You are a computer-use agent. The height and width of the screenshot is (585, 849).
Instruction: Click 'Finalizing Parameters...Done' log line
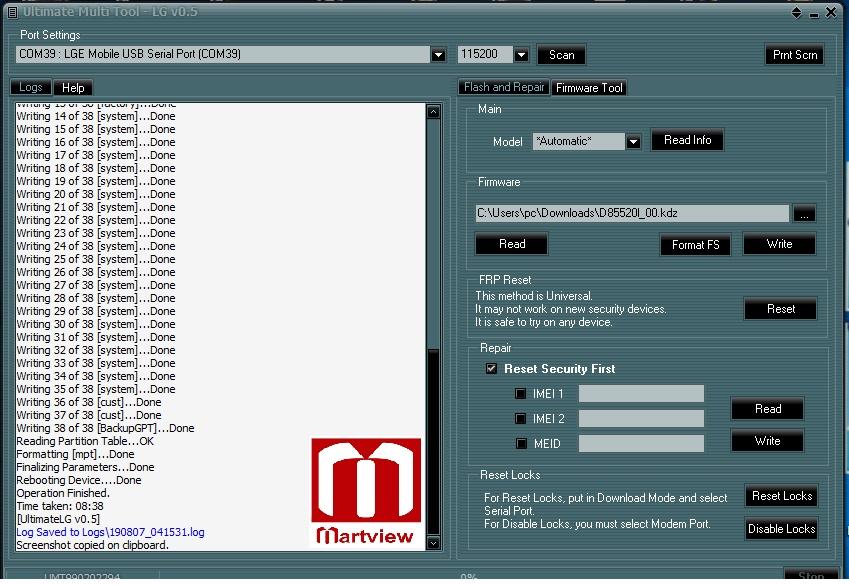click(x=85, y=467)
